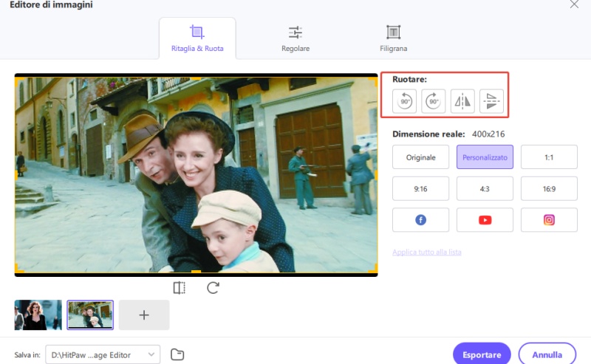Choose the 16:9 aspect ratio
591x364 pixels.
point(549,188)
